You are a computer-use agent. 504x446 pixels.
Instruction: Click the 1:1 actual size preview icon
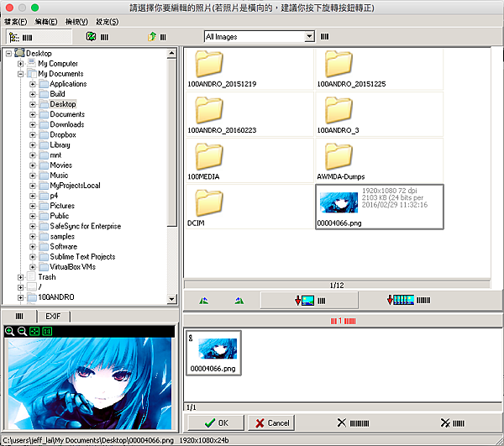click(x=47, y=331)
